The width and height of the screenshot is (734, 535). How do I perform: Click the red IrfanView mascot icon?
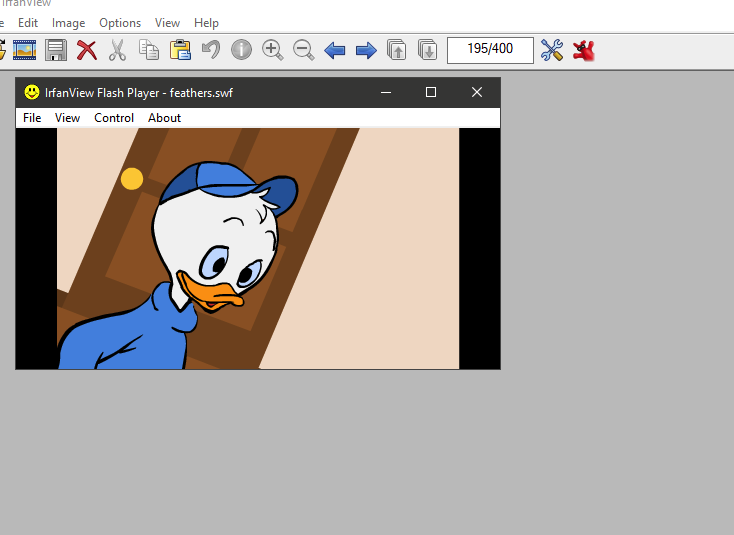(584, 50)
